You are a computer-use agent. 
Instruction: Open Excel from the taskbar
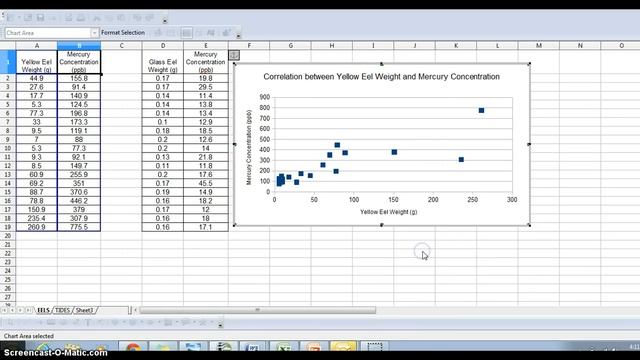click(x=283, y=347)
